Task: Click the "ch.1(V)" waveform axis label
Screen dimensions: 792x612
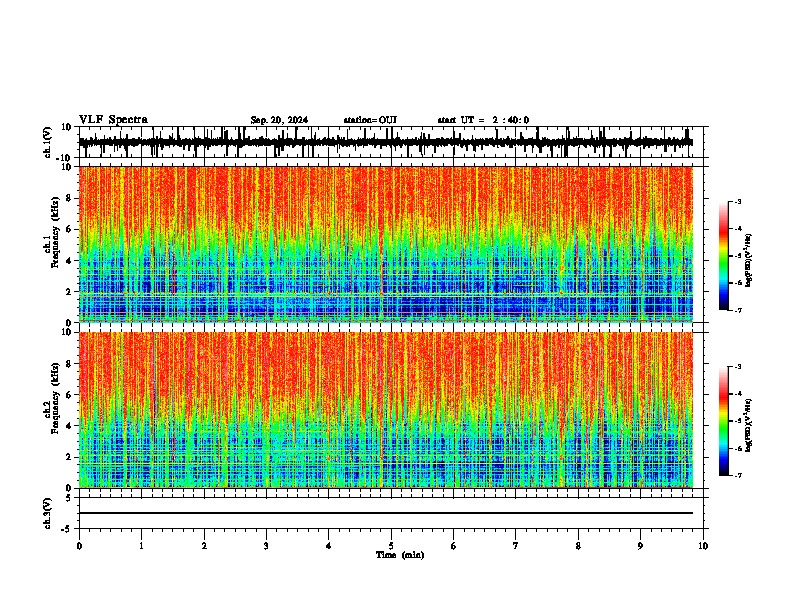Action: [x=48, y=142]
